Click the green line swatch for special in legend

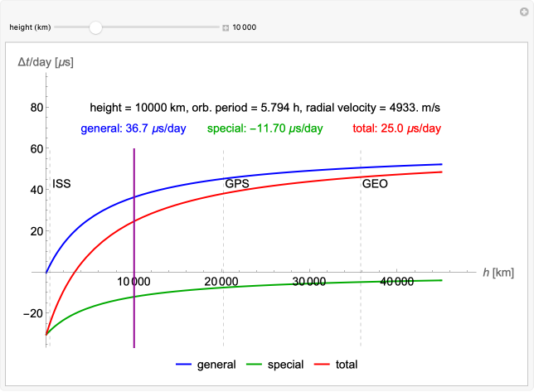tap(257, 365)
